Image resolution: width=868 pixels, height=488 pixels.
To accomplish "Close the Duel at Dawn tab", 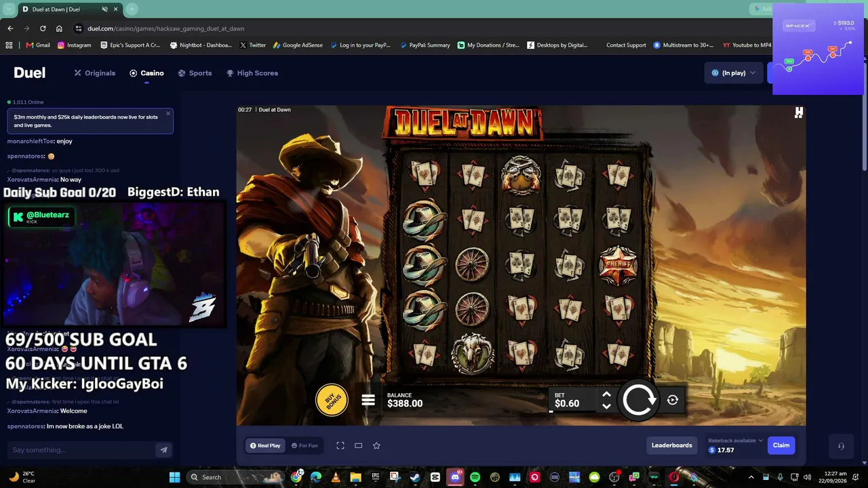I will point(116,9).
